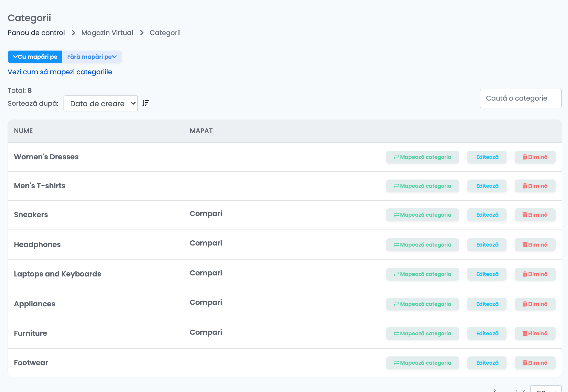Click the 'NUME' column header
Image resolution: width=568 pixels, height=392 pixels.
pyautogui.click(x=23, y=131)
